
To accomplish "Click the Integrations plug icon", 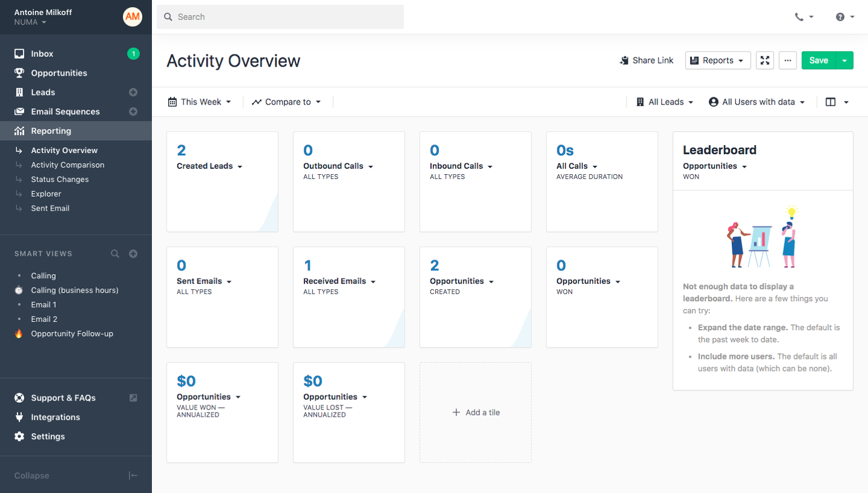I will coord(19,417).
